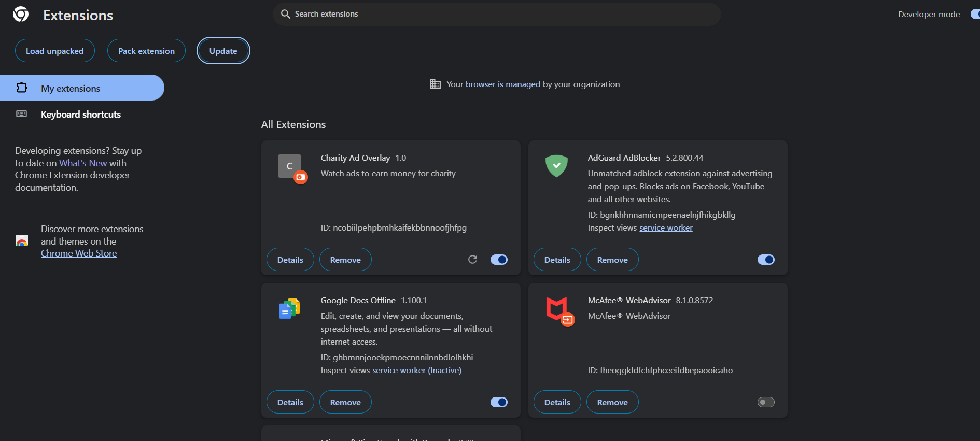Inspect Google Docs service worker (Inactive) link
This screenshot has height=441, width=980.
[x=417, y=370]
